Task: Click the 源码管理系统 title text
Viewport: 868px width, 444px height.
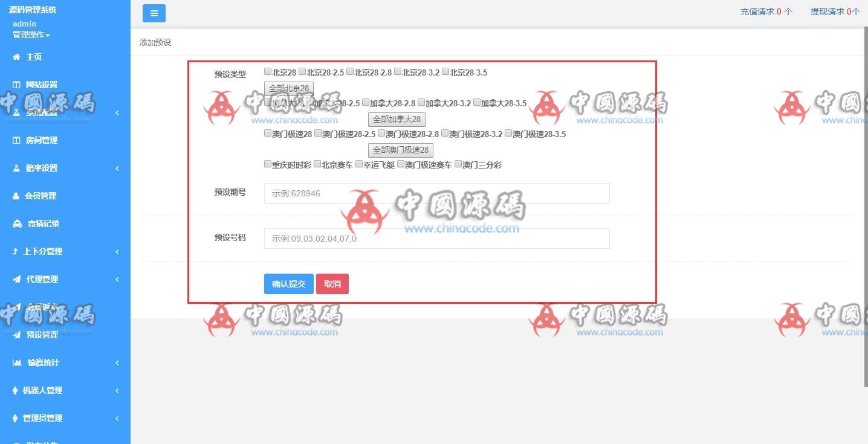Action: [33, 10]
